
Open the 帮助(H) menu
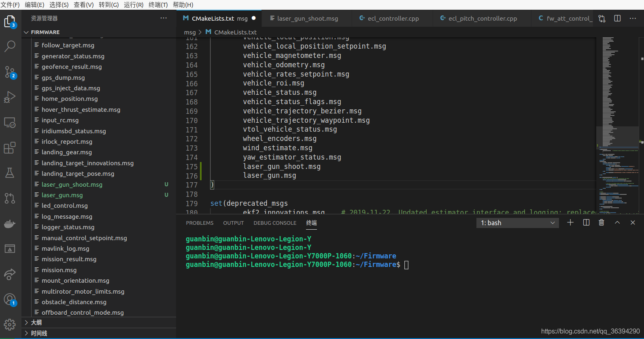pyautogui.click(x=183, y=5)
